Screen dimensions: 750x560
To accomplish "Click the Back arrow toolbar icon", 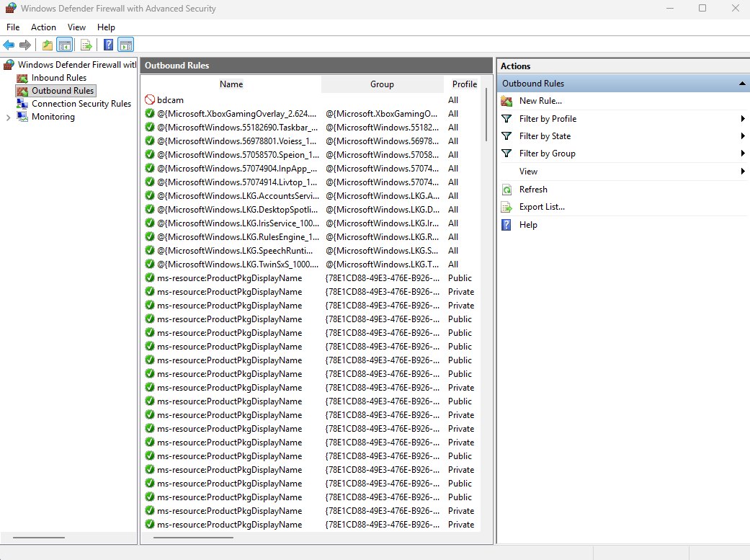I will pyautogui.click(x=9, y=45).
